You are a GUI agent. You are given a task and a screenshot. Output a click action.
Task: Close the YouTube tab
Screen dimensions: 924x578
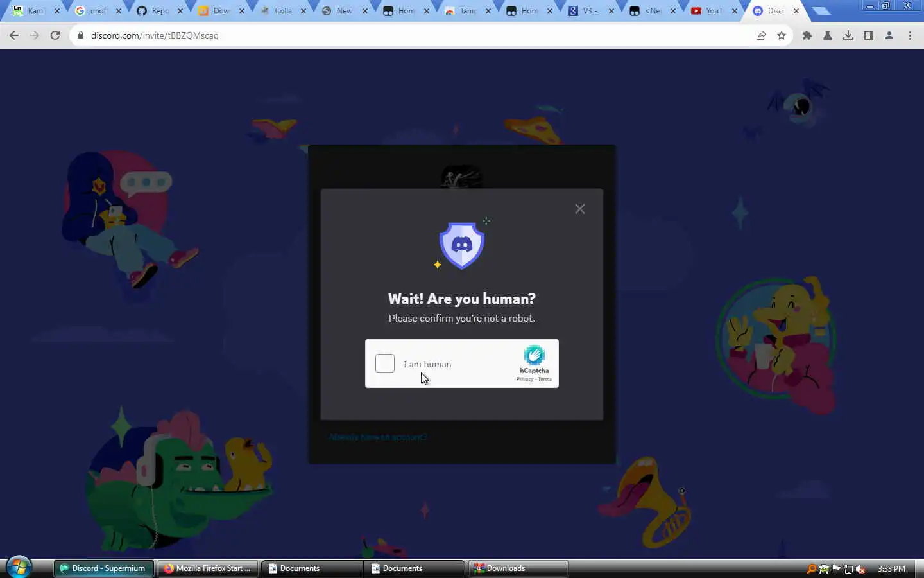[x=735, y=11]
